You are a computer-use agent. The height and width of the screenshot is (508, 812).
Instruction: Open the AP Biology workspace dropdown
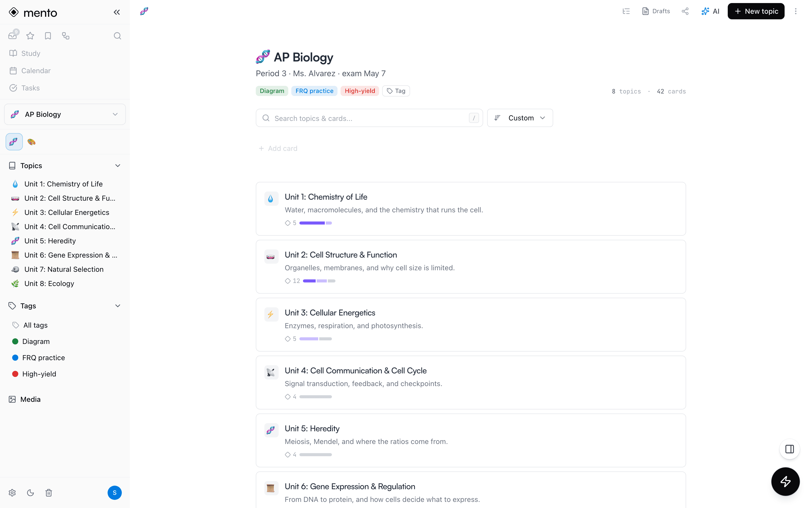(65, 114)
